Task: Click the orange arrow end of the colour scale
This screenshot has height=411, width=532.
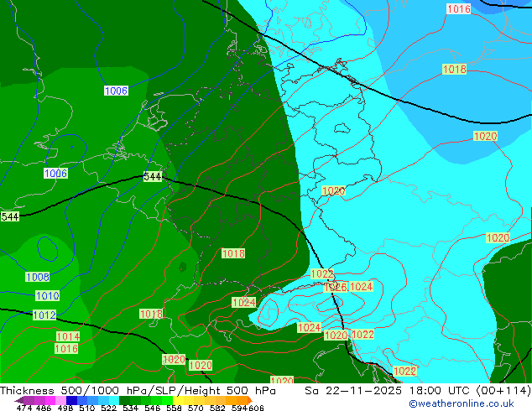Action: click(x=250, y=400)
